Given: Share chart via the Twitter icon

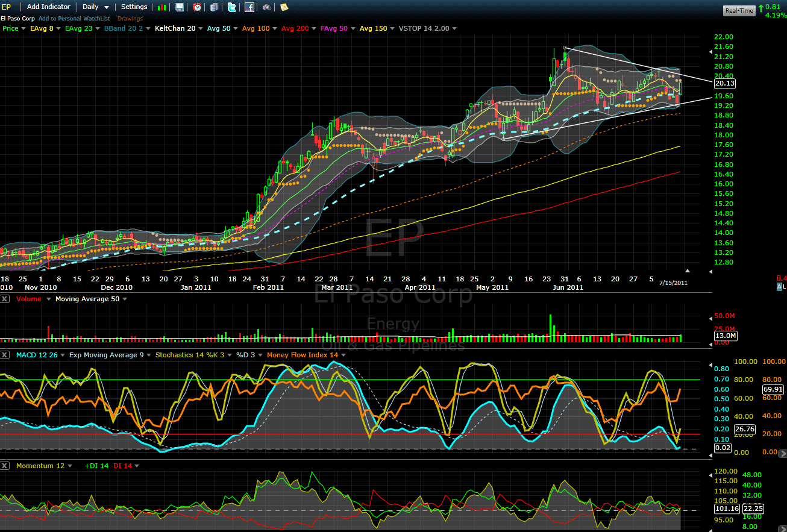Looking at the screenshot, I should (232, 7).
